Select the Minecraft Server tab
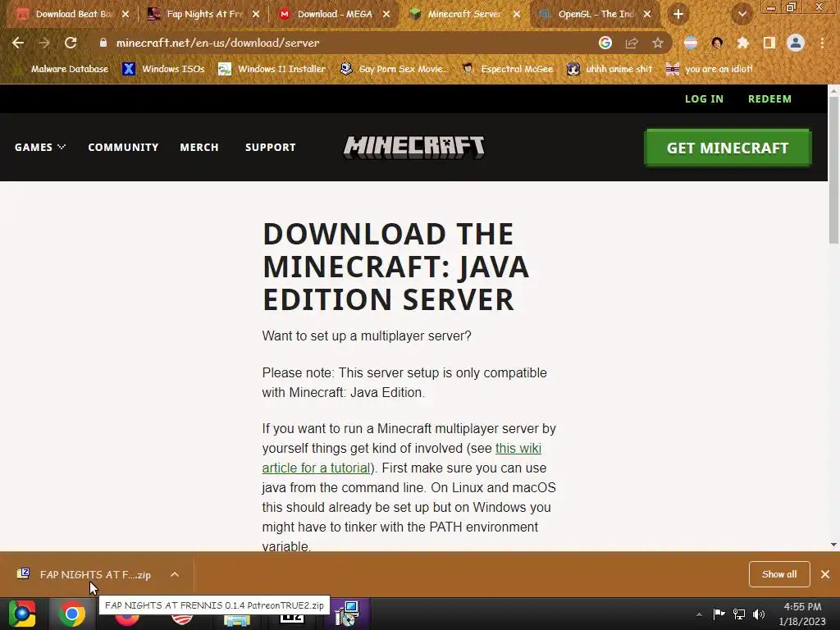840x630 pixels. click(x=464, y=14)
